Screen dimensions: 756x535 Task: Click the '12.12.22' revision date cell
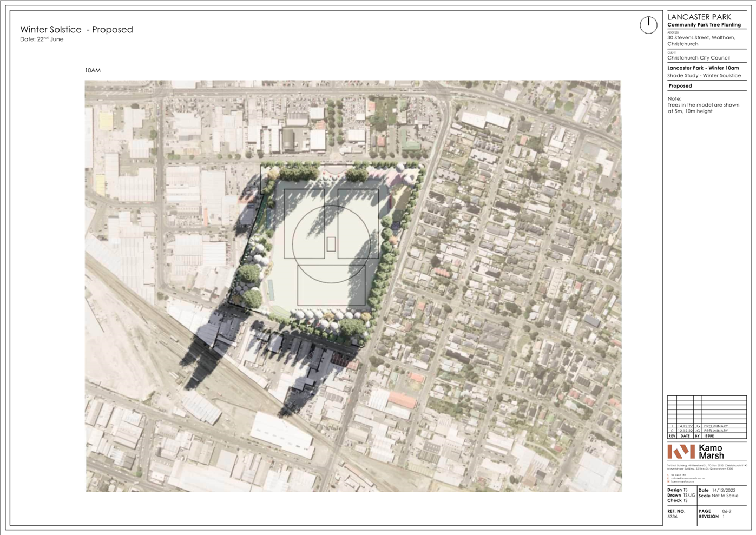(x=685, y=431)
